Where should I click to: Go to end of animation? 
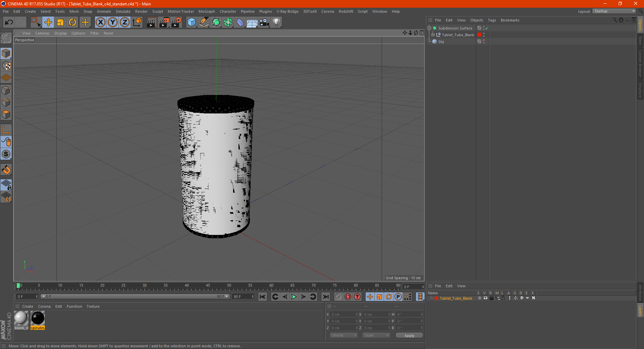(x=325, y=297)
